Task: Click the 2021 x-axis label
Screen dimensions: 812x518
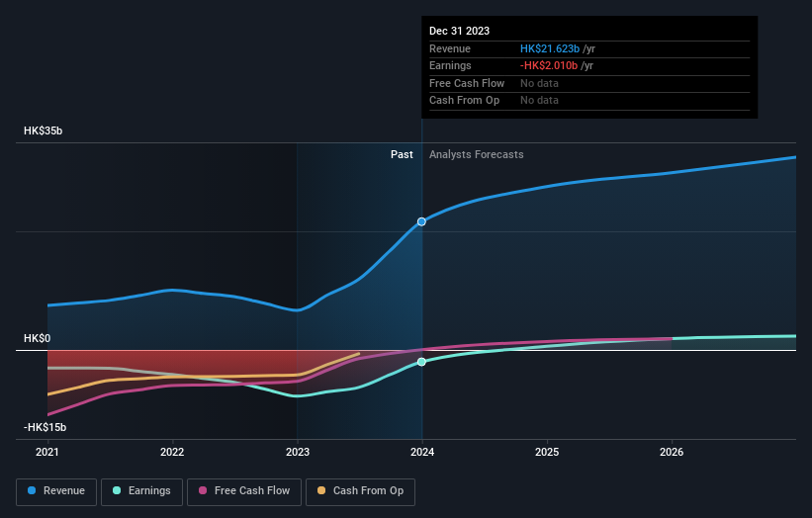Action: click(x=47, y=453)
